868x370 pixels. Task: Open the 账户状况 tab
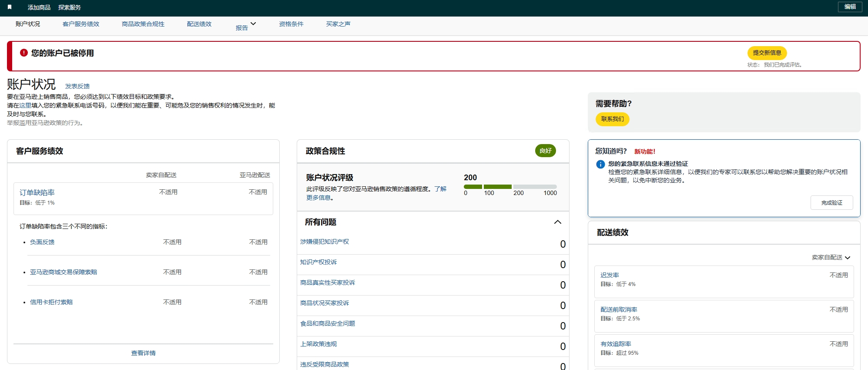[28, 24]
